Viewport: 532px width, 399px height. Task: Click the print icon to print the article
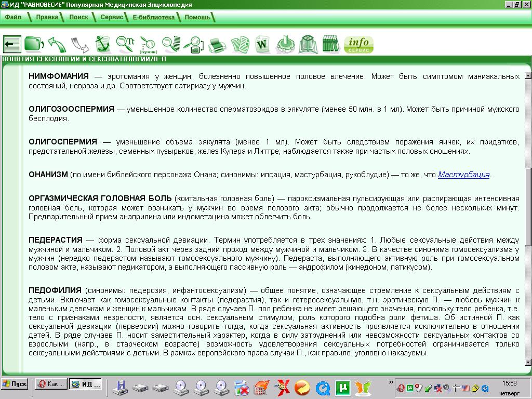point(217,44)
